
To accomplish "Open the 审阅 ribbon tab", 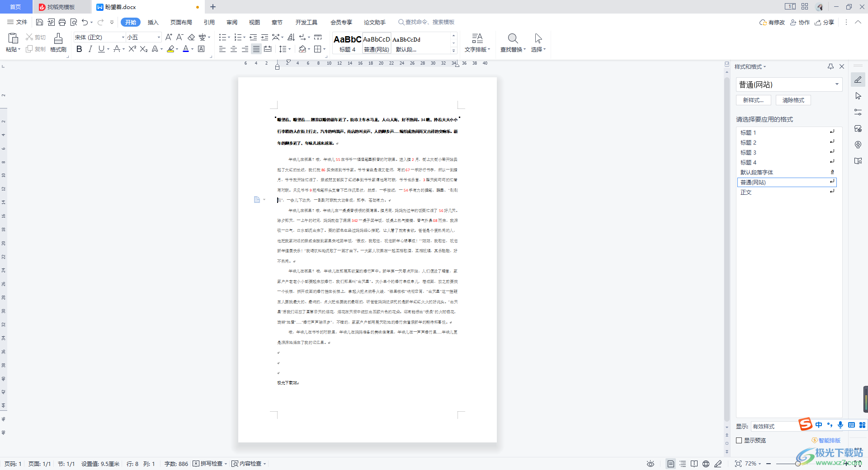I will (x=232, y=22).
